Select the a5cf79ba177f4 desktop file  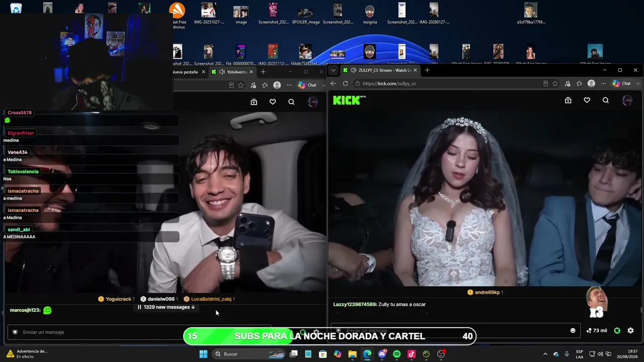531,14
